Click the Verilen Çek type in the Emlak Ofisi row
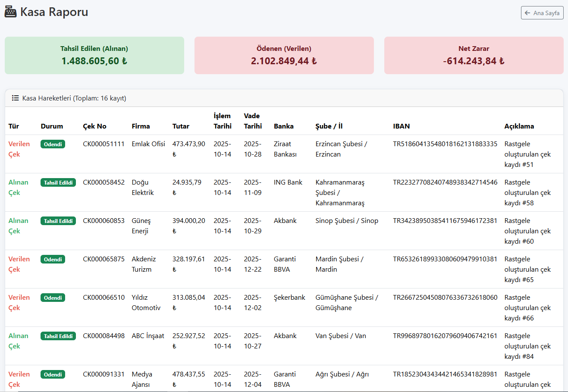This screenshot has width=568, height=392. pyautogui.click(x=19, y=149)
